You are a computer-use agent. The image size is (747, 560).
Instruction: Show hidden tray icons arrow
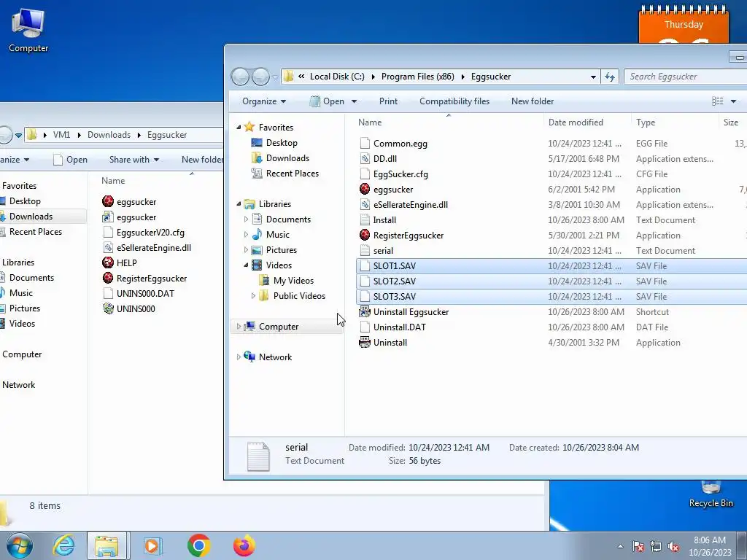(x=620, y=547)
